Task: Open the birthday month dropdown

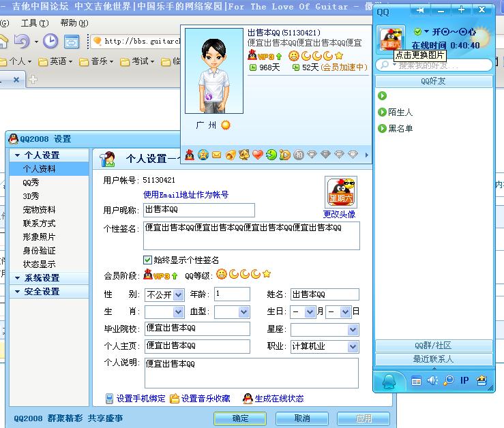Action: pyautogui.click(x=310, y=312)
